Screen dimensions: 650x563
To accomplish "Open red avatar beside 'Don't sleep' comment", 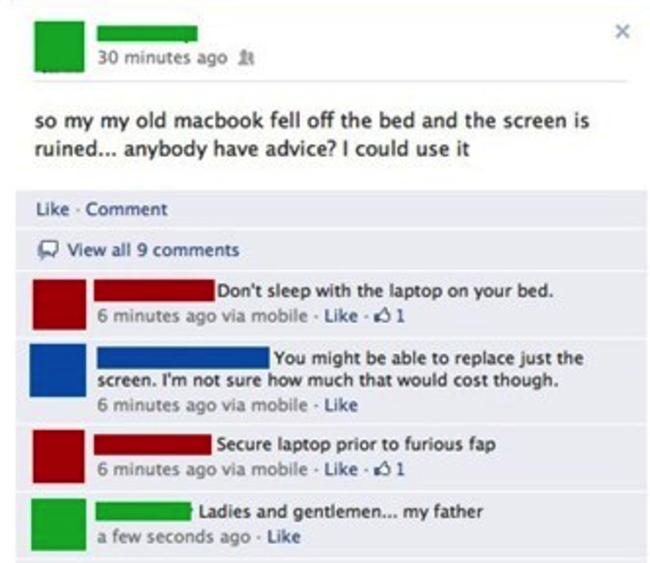I will pos(60,304).
